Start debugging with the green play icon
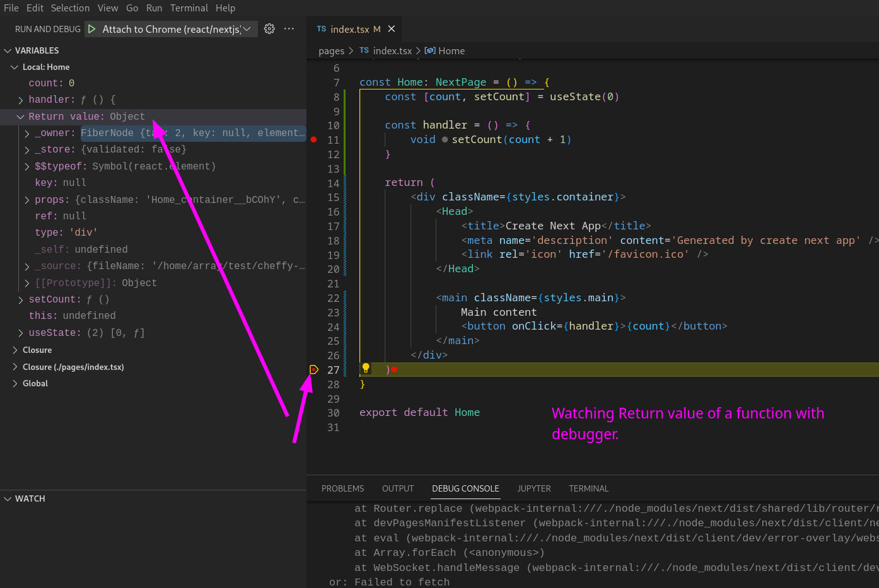 point(92,29)
